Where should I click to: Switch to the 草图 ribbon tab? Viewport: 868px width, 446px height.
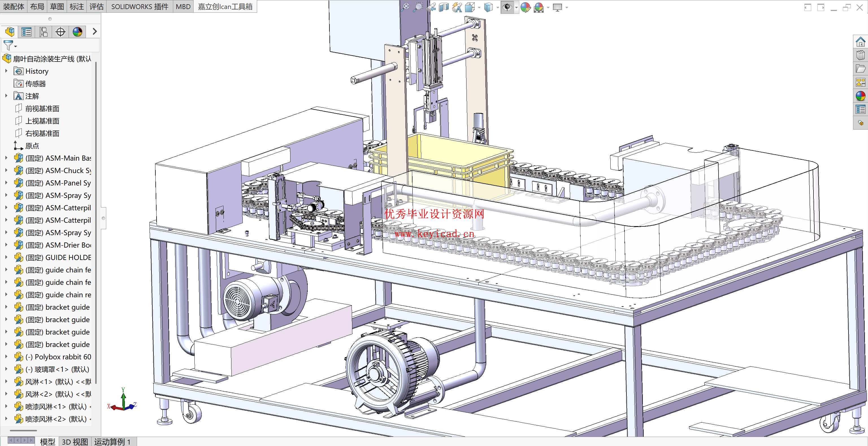[x=57, y=6]
